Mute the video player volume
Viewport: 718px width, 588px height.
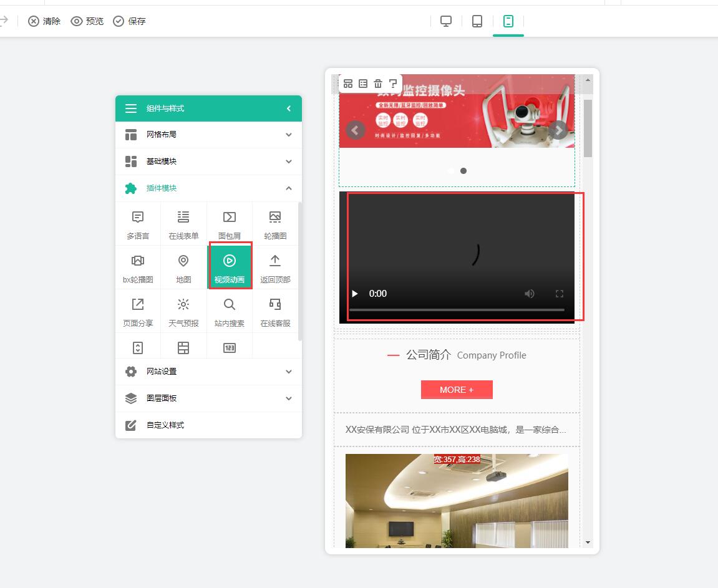pyautogui.click(x=530, y=294)
